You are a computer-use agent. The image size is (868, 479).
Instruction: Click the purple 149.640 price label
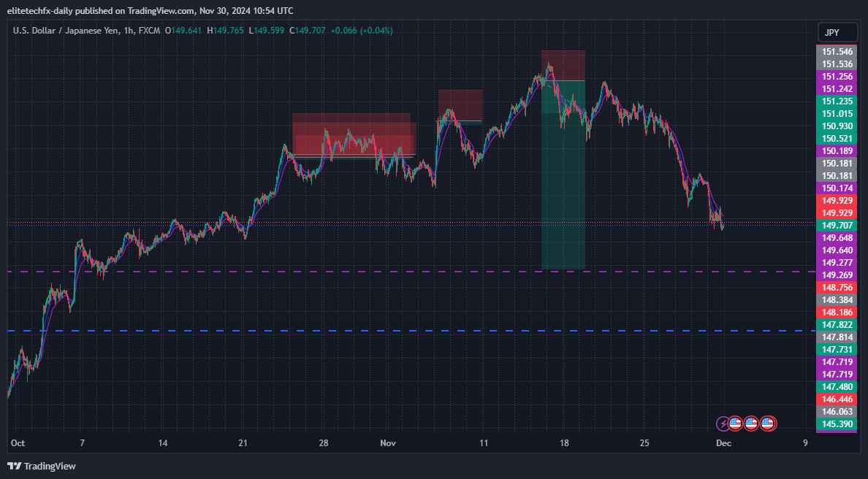point(837,250)
